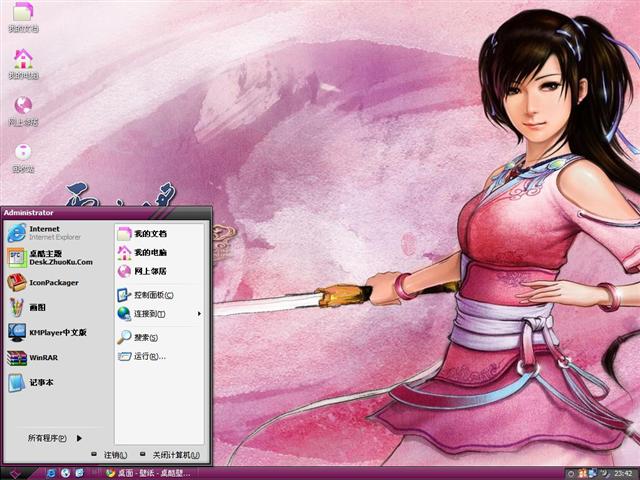Click Administrator user name header

tap(29, 213)
